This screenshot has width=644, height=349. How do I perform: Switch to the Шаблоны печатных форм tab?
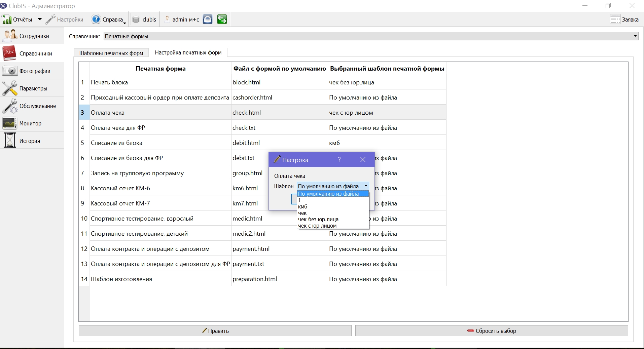click(111, 53)
